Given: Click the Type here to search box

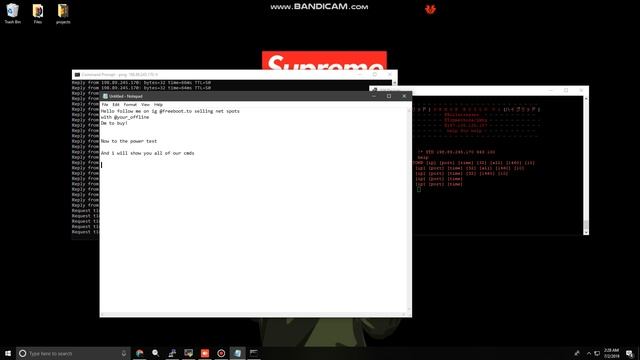Looking at the screenshot, I should pyautogui.click(x=73, y=353).
